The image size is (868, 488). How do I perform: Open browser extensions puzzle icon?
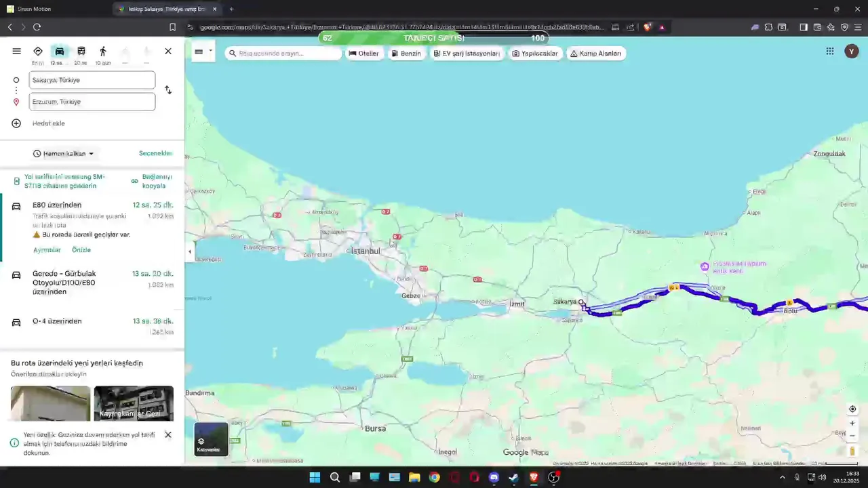[x=768, y=27]
